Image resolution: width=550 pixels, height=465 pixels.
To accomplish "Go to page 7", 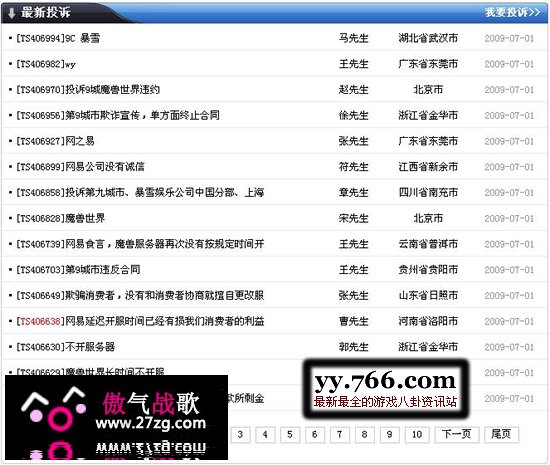I will pyautogui.click(x=340, y=435).
